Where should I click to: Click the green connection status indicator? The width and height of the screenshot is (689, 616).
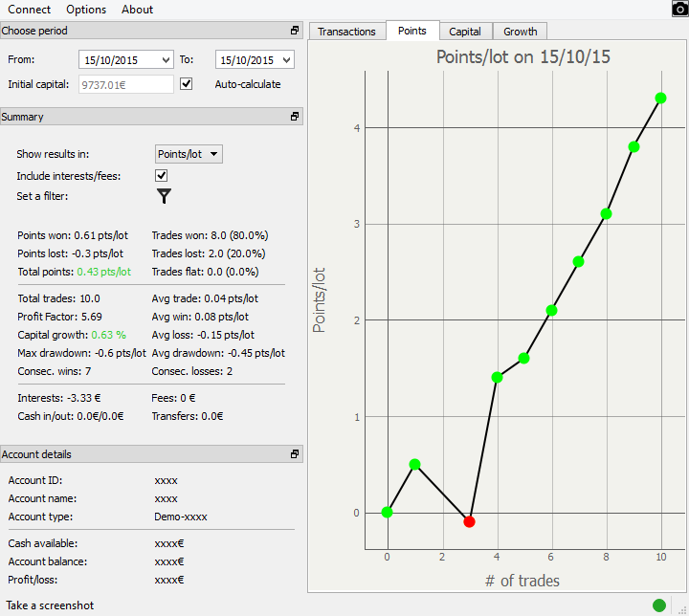659,605
